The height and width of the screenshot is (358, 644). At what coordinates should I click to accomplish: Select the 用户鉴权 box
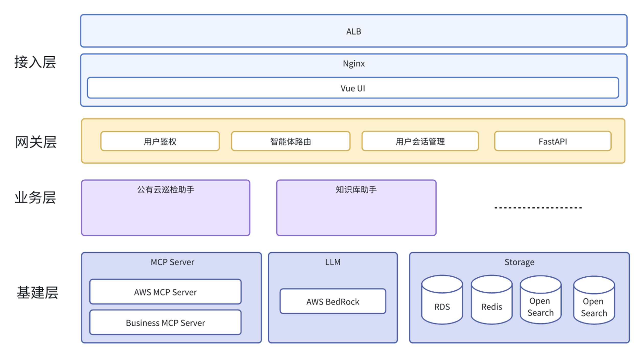[160, 141]
